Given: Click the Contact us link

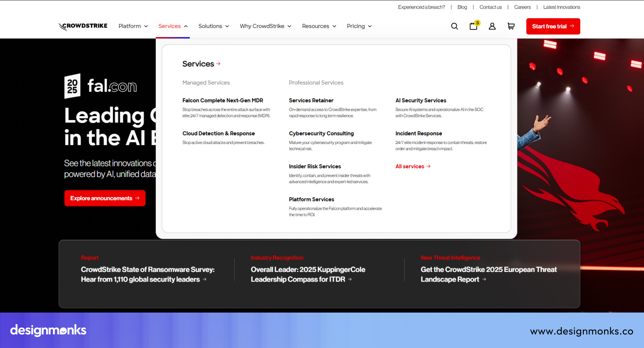Looking at the screenshot, I should (490, 7).
